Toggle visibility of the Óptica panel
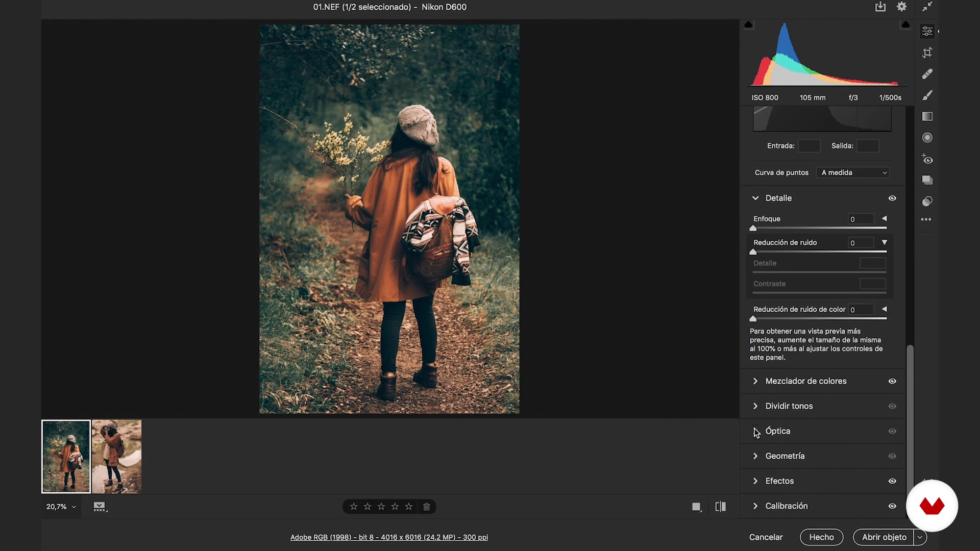Viewport: 980px width, 551px height. [x=892, y=431]
